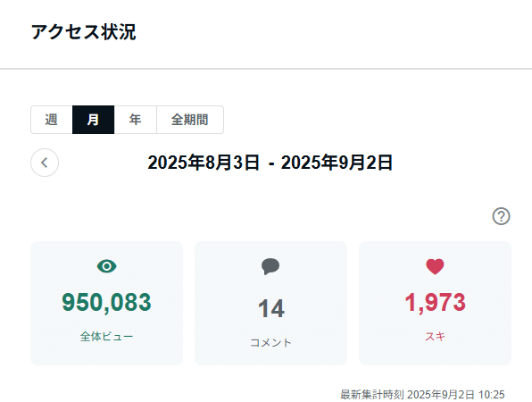Click the アクセス状況 page title
The image size is (532, 402).
coord(84,32)
